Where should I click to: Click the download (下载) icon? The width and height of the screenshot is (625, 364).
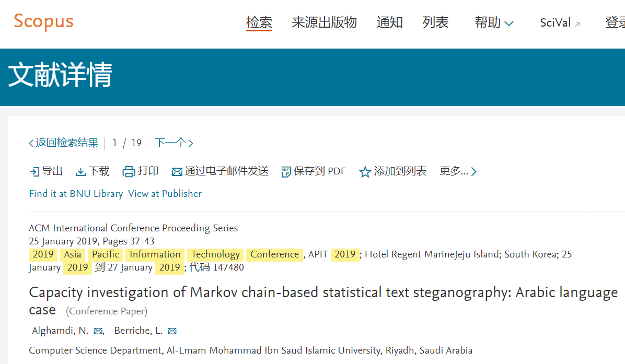[81, 172]
